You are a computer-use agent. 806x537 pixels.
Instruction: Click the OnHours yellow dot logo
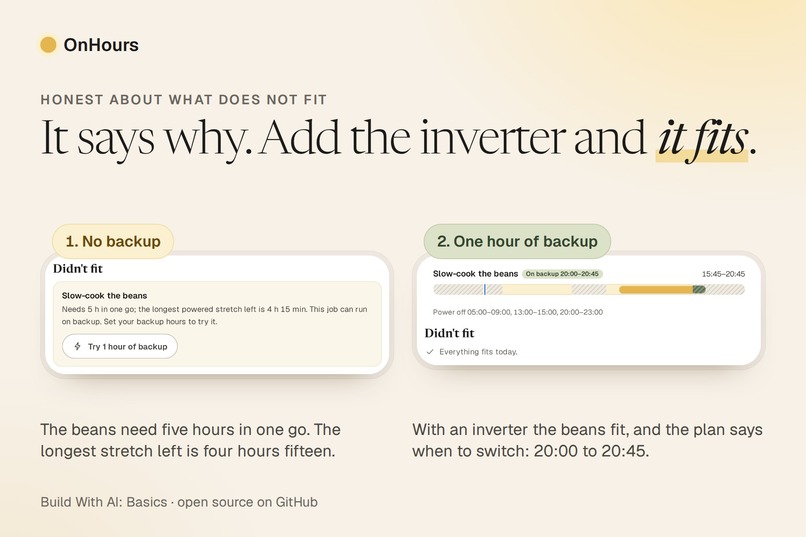(x=48, y=45)
